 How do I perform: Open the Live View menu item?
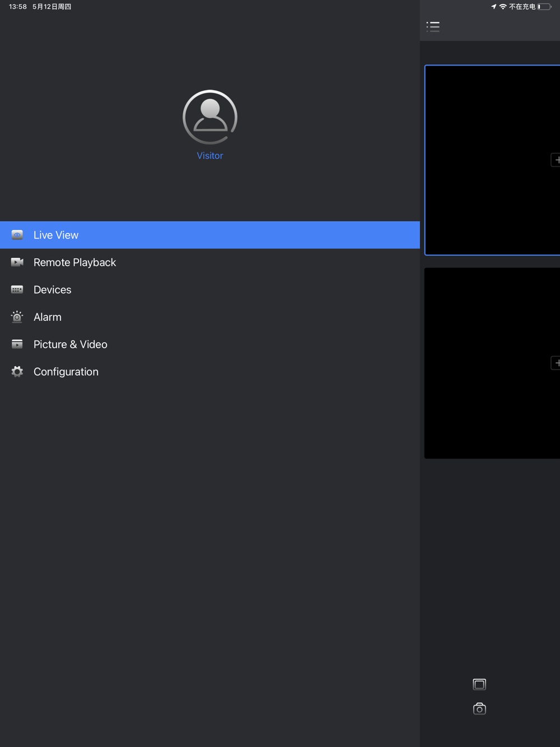pyautogui.click(x=210, y=235)
